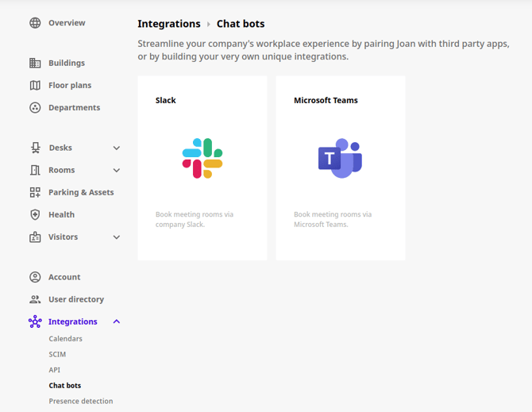The height and width of the screenshot is (412, 532).
Task: Open the Rooms menu label
Action: pos(61,170)
